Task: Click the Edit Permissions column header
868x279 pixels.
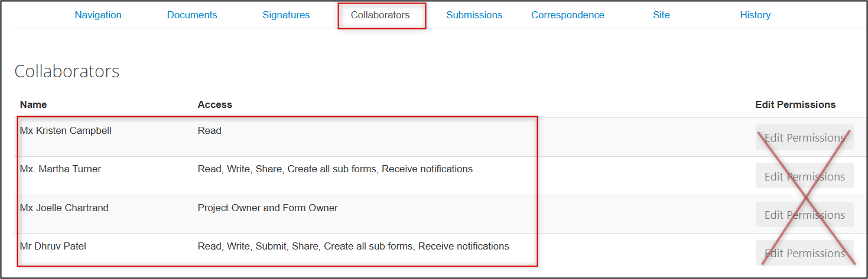Action: tap(795, 104)
